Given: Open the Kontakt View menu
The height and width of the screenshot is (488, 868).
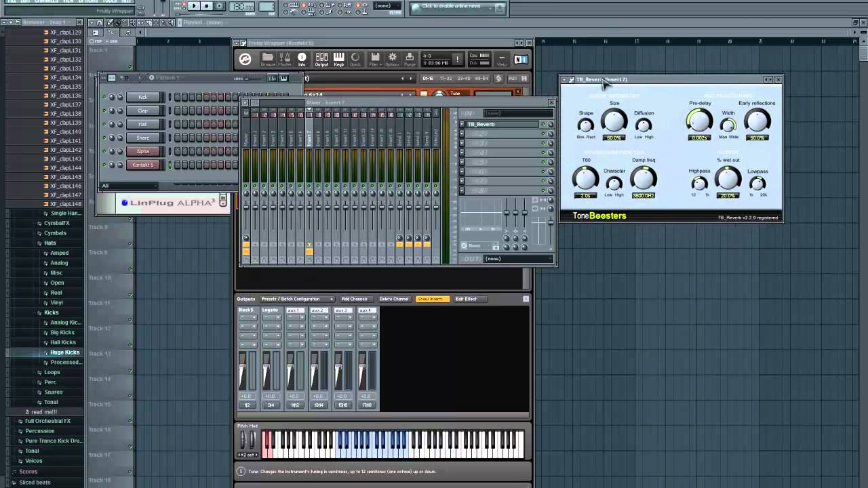Looking at the screenshot, I should (x=502, y=60).
